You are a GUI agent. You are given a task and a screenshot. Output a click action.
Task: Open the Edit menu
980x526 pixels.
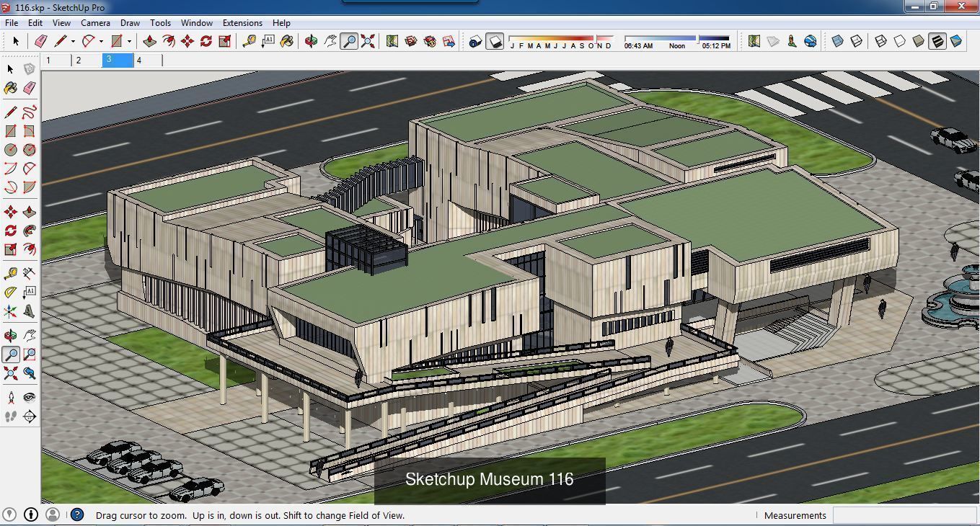pos(35,22)
